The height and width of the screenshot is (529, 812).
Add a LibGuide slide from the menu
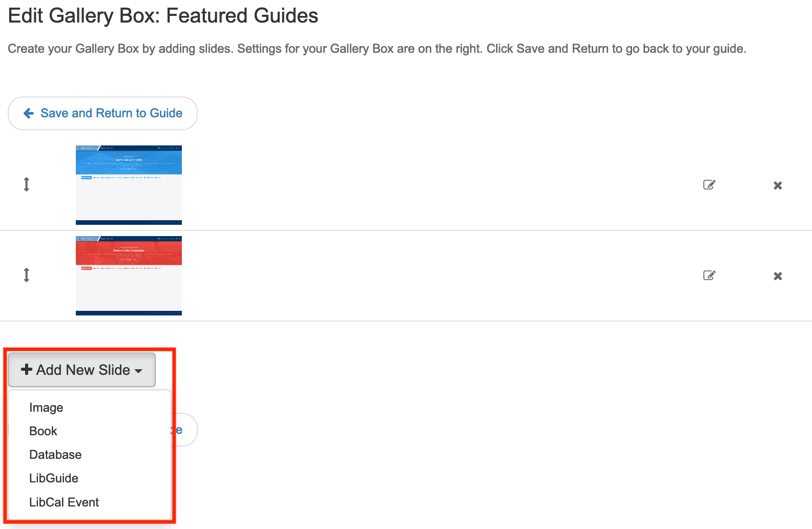point(54,478)
